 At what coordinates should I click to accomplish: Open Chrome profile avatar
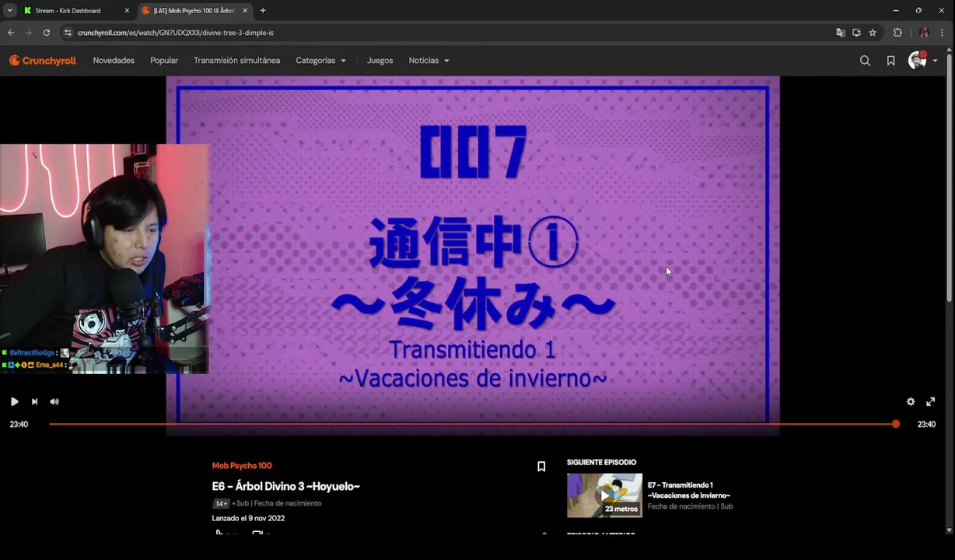click(924, 33)
